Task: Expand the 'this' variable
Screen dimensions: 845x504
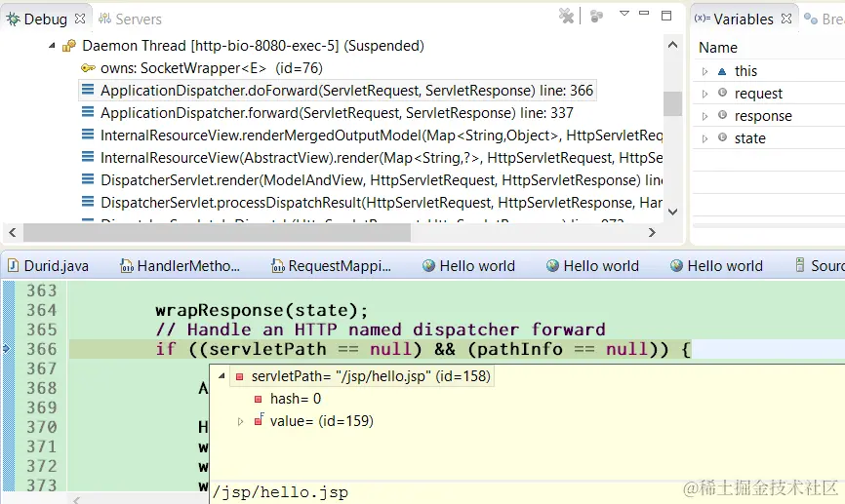Action: 704,71
